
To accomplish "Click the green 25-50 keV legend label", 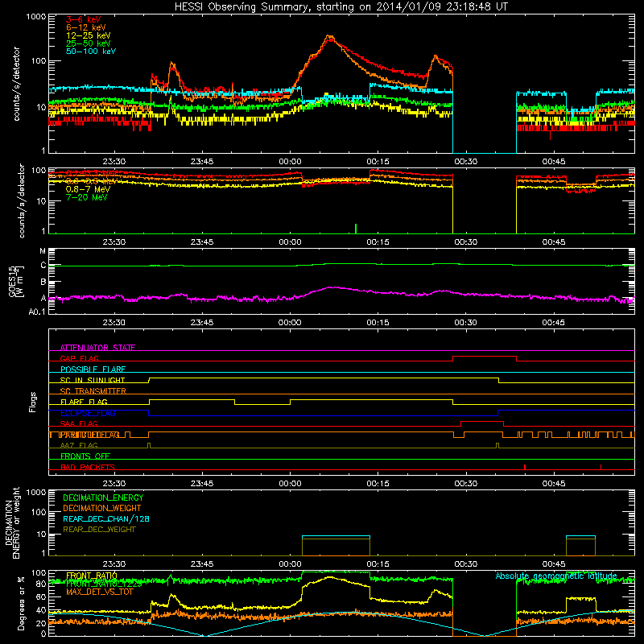I will point(89,43).
